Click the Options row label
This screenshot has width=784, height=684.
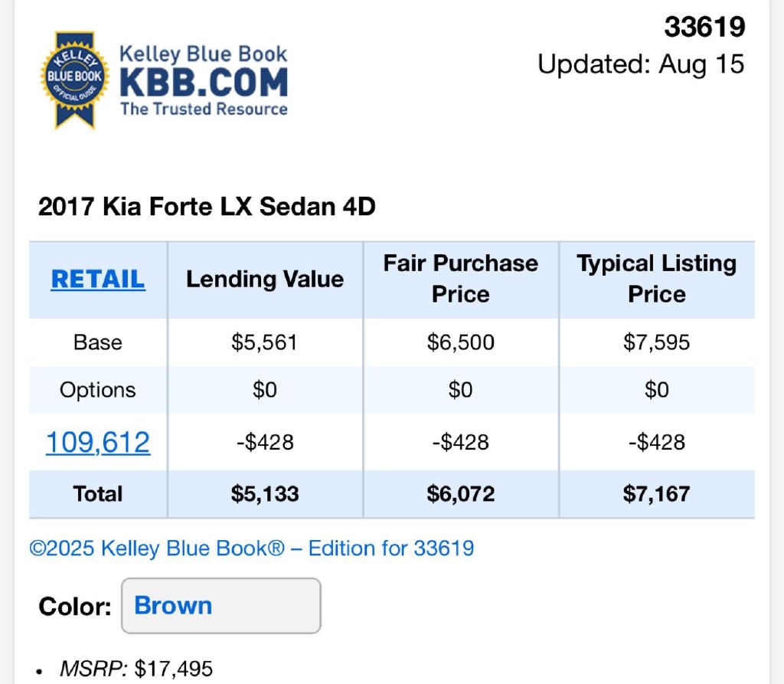[x=98, y=390]
